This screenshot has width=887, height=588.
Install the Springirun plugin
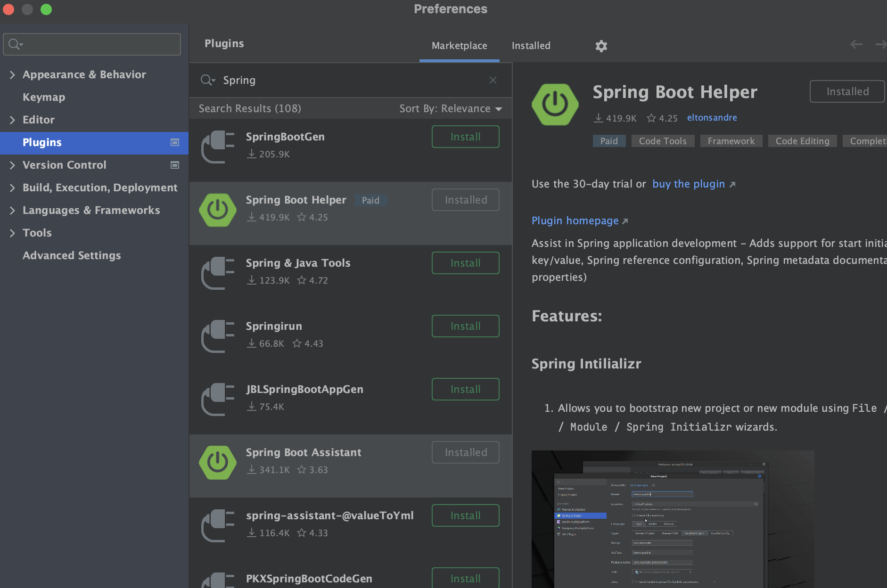pyautogui.click(x=465, y=326)
